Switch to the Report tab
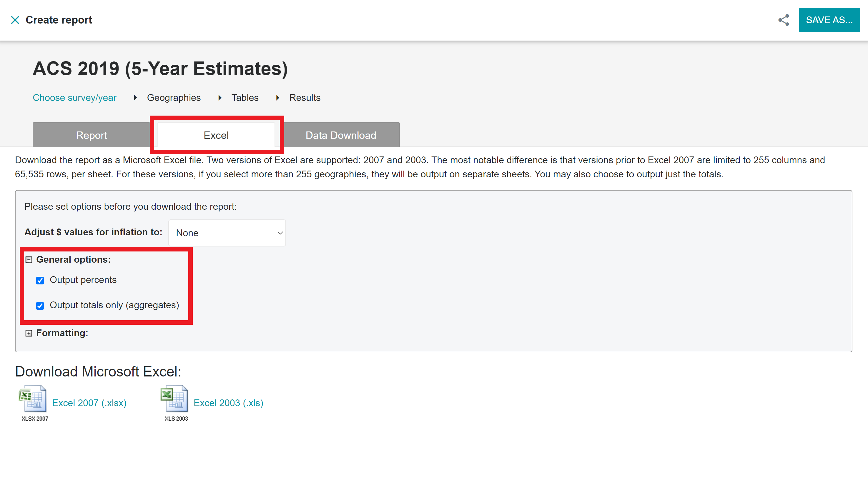Screen dimensions: 868x500 92,135
